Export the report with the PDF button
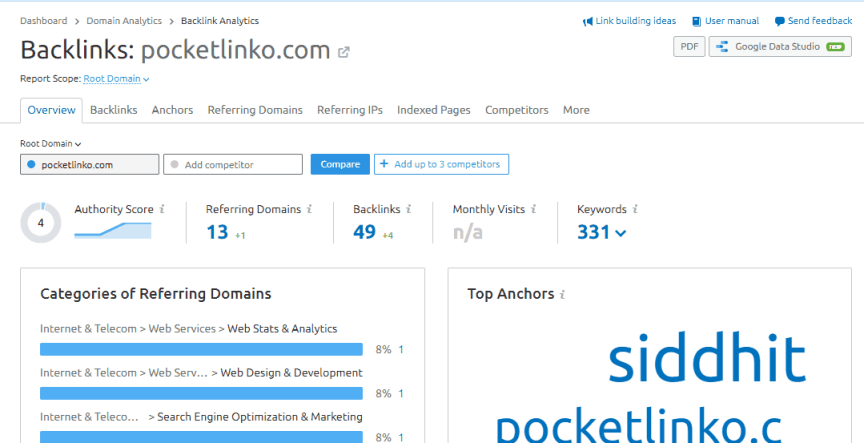 (x=689, y=47)
